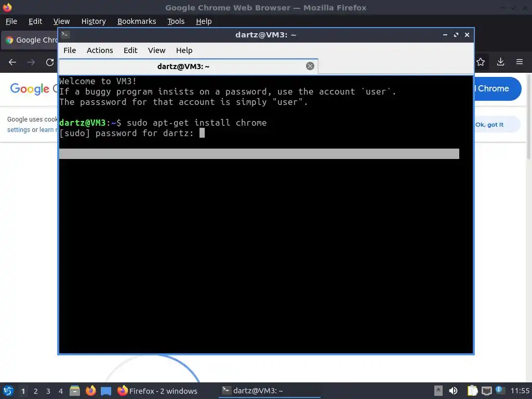Open the system start menu icon

point(8,391)
